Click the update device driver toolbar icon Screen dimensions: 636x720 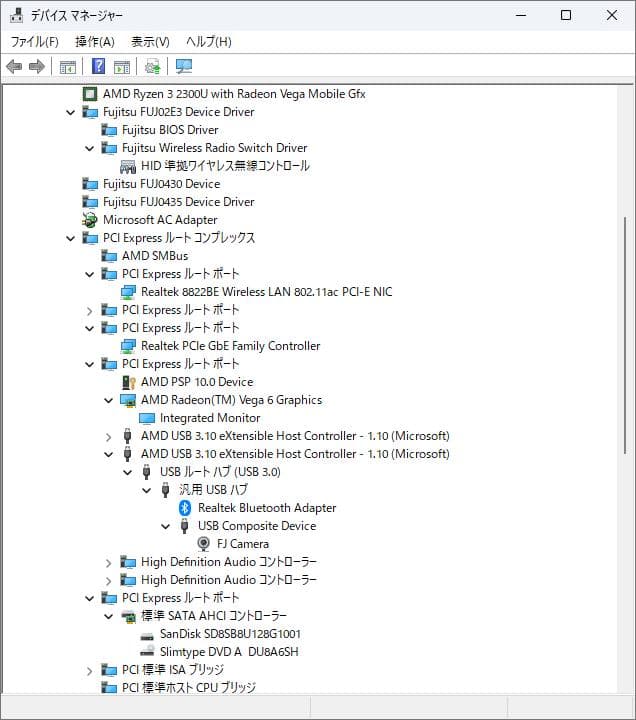tap(152, 67)
